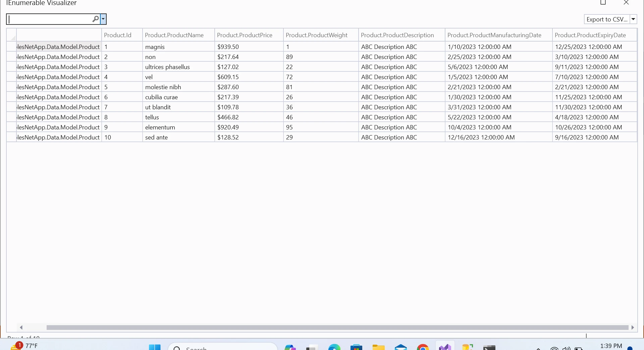This screenshot has height=350, width=644.
Task: Open Google Chrome from the taskbar
Action: pos(423,347)
